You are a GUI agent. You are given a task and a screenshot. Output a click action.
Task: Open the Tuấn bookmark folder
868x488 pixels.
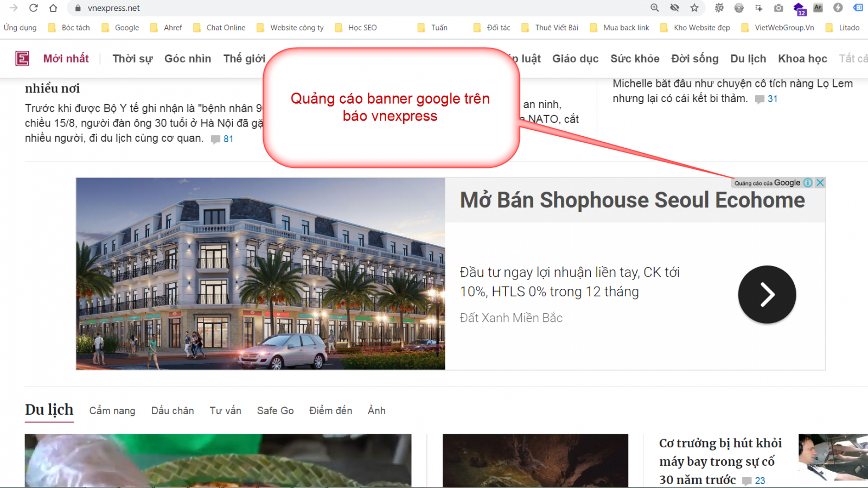pos(432,28)
